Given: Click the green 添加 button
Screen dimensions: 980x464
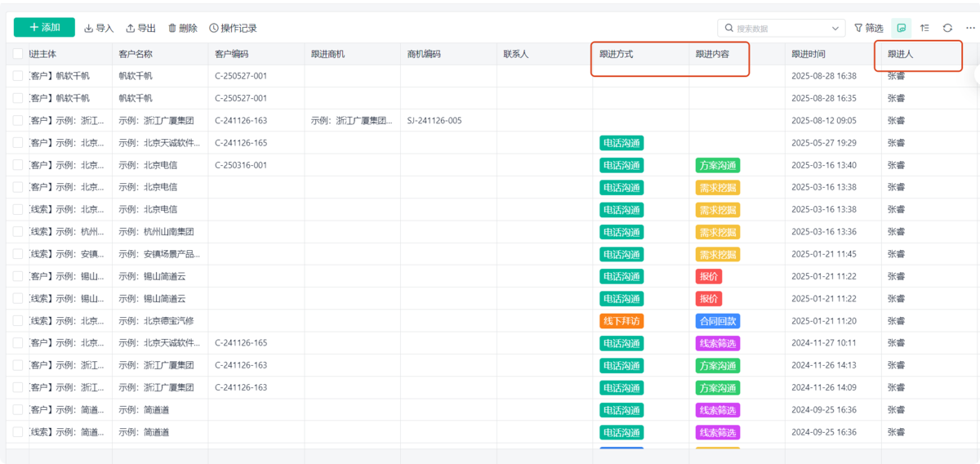Looking at the screenshot, I should (x=44, y=28).
